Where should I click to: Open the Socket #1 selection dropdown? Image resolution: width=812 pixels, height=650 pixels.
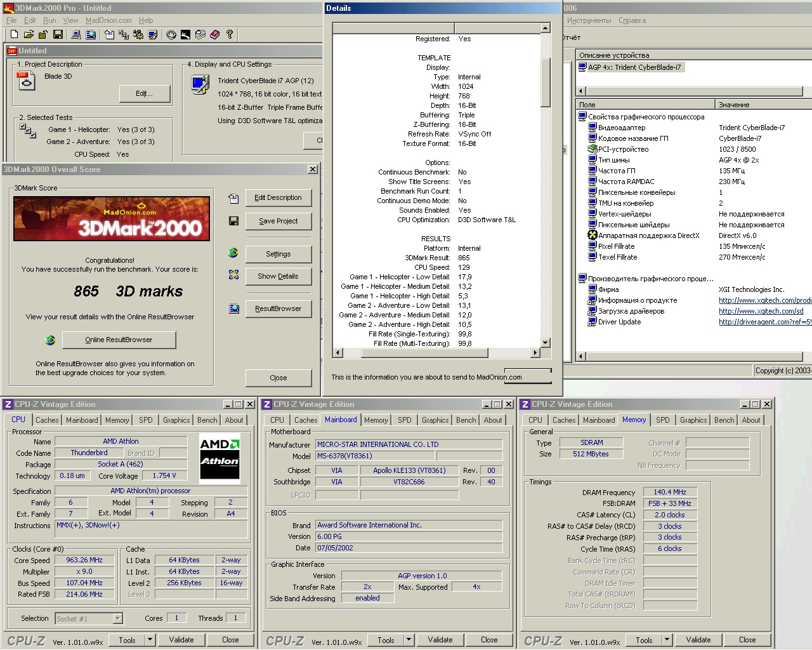point(117,618)
